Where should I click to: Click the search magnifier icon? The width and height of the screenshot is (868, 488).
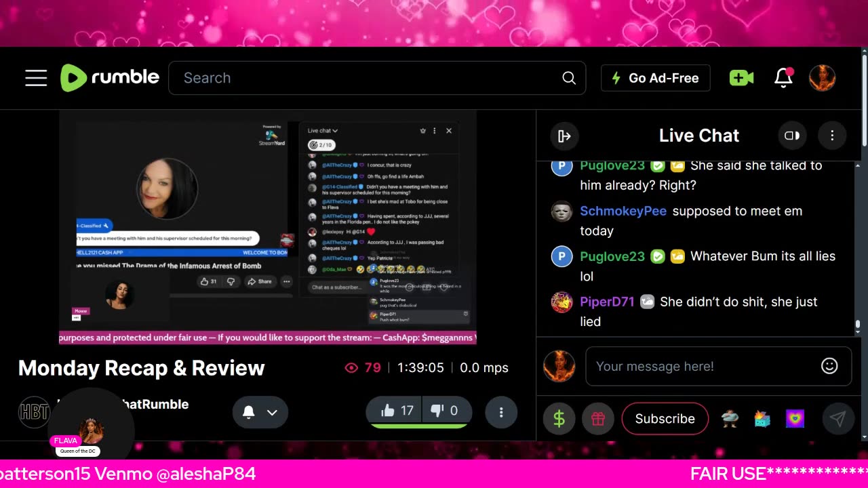[569, 78]
